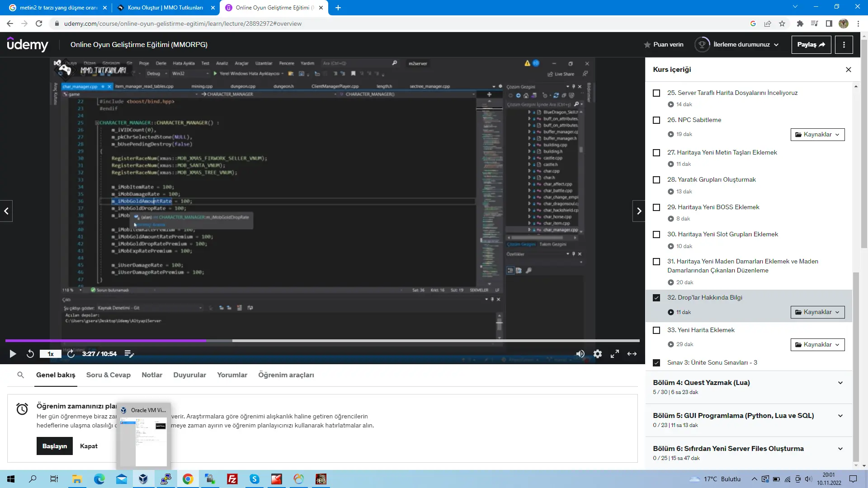This screenshot has width=868, height=488.
Task: Enter fullscreen video mode
Action: pos(615,354)
